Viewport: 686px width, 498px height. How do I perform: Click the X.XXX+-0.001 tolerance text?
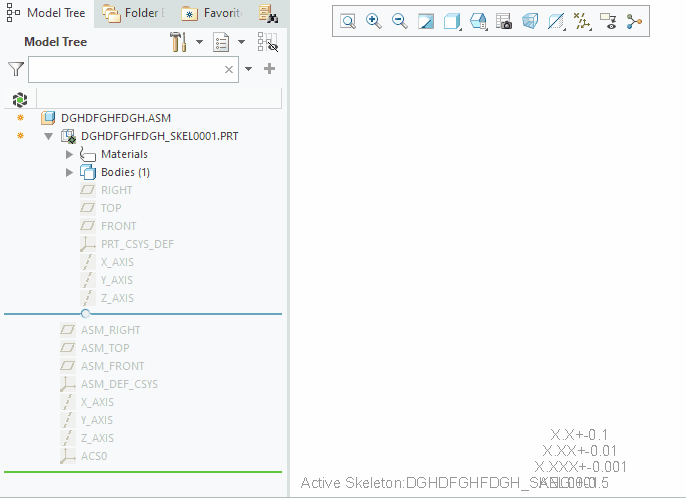580,467
